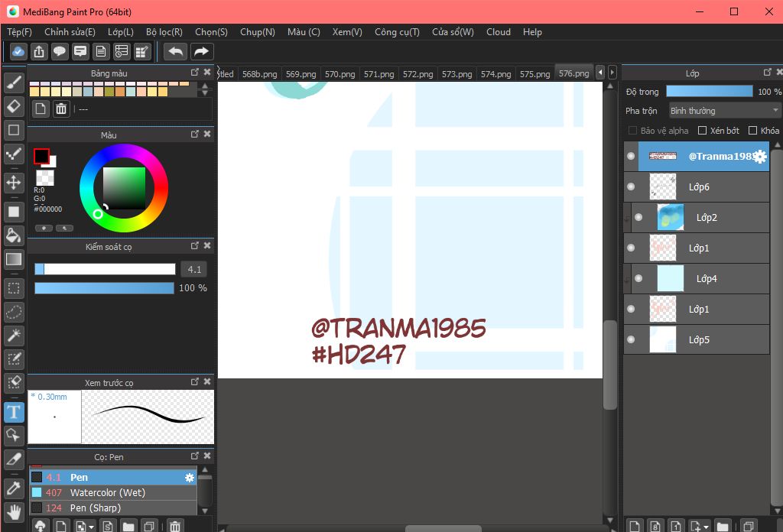Image resolution: width=783 pixels, height=532 pixels.
Task: Click the black foreground color swatch
Action: (x=41, y=156)
